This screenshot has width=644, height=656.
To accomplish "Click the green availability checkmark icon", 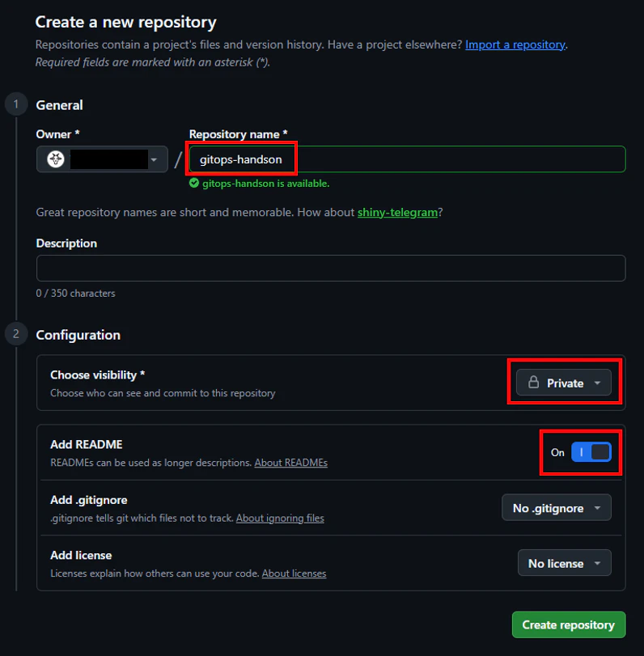I will tap(193, 184).
